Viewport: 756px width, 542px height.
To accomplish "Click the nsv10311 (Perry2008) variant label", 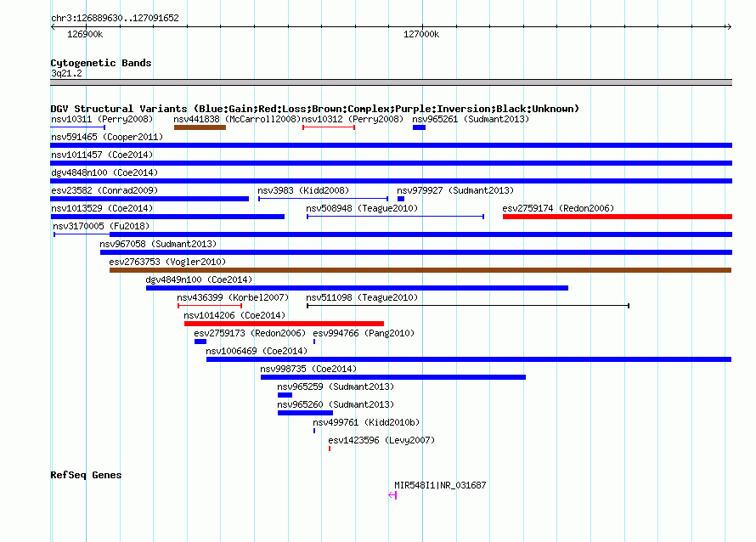I will click(102, 119).
